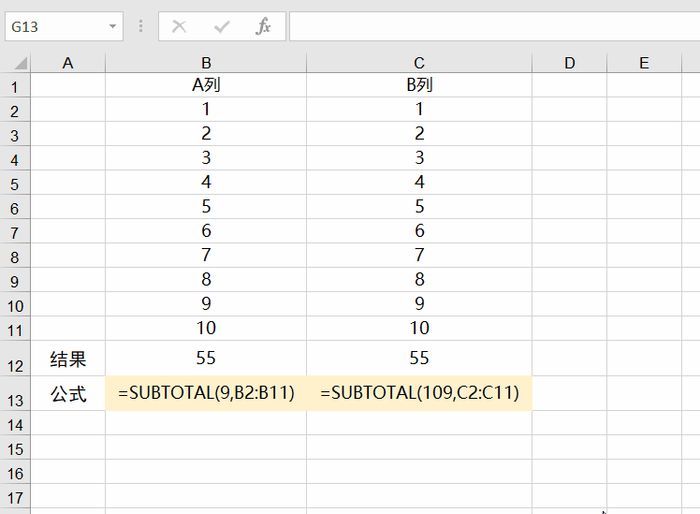This screenshot has width=700, height=514.
Task: Select the row 1 header
Action: point(15,86)
